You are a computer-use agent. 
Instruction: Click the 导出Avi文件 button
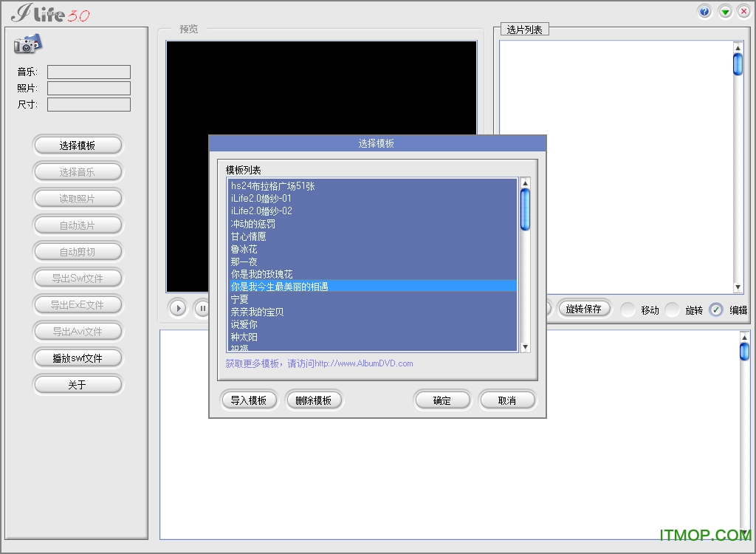click(x=78, y=331)
